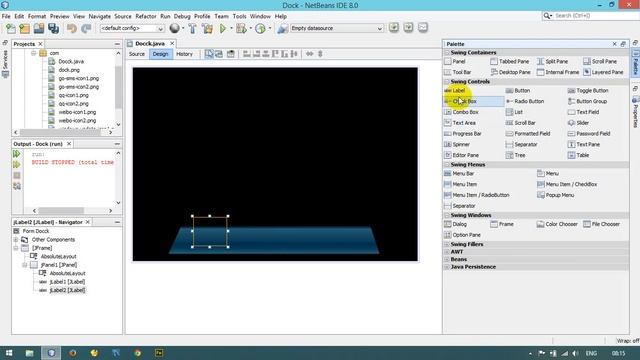Select the Docck.java editor tab
Screen dimensions: 640x360
click(150, 43)
